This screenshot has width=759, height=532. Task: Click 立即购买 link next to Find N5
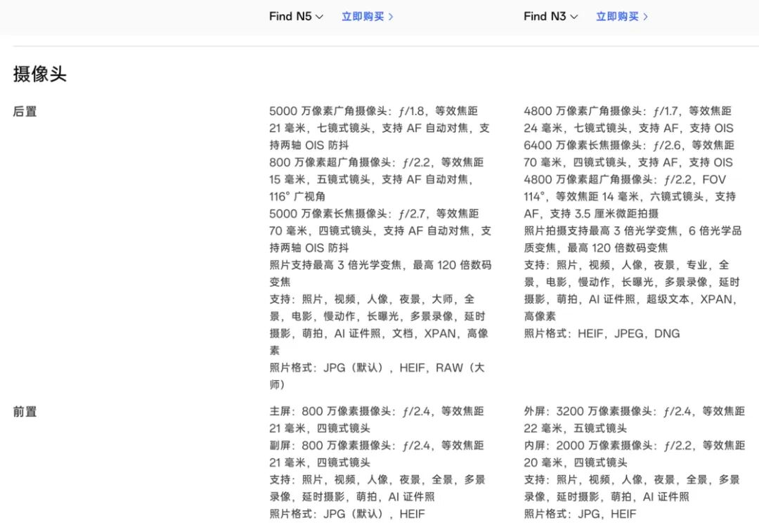click(368, 16)
